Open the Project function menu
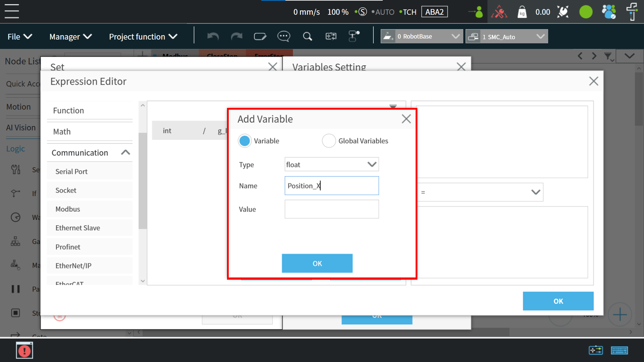 pyautogui.click(x=143, y=37)
